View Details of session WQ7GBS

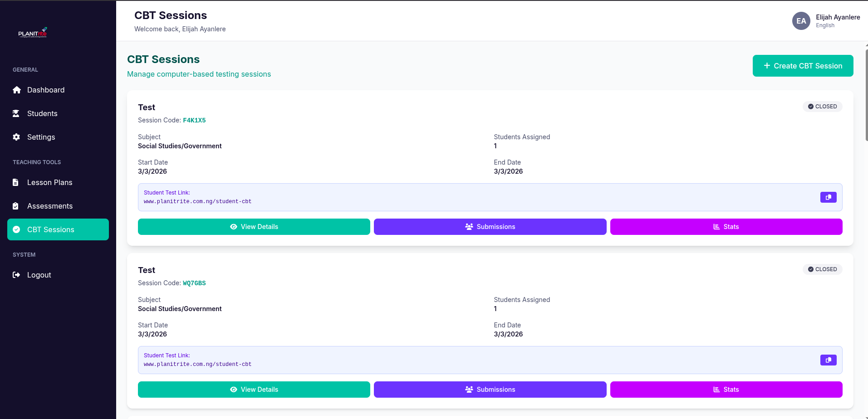[x=254, y=390]
